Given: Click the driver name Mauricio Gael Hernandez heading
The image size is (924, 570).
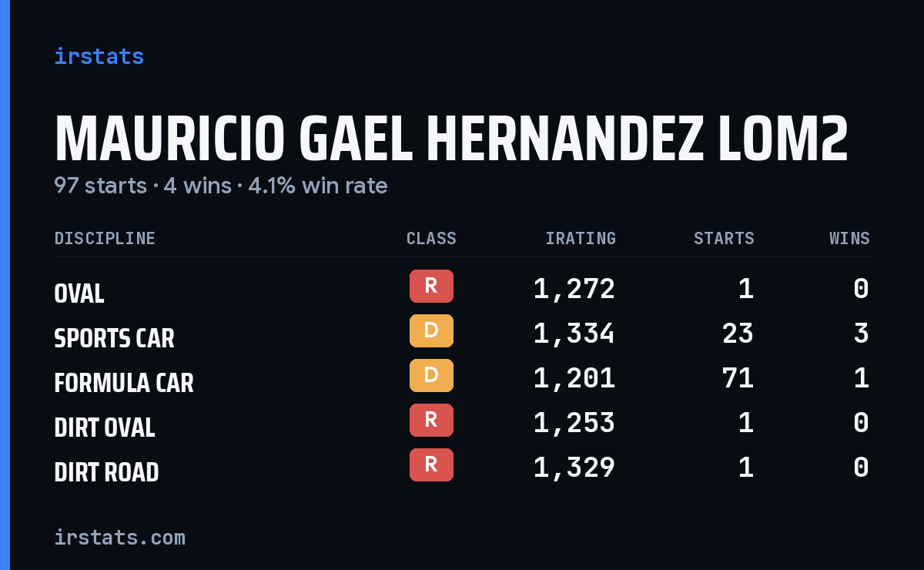Looking at the screenshot, I should (x=451, y=139).
